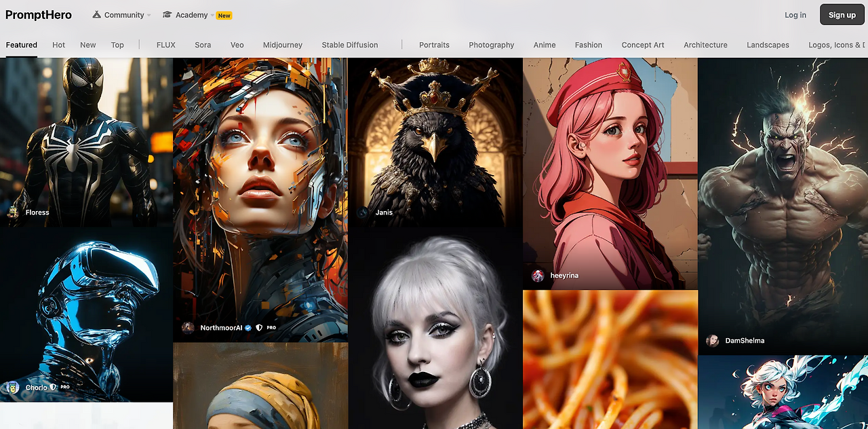Click the PRO badge beside Chorlo
Viewport: 868px width, 429px height.
(64, 387)
